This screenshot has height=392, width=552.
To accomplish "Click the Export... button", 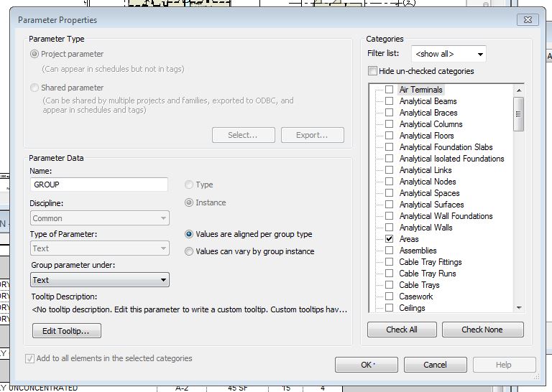I will [312, 135].
